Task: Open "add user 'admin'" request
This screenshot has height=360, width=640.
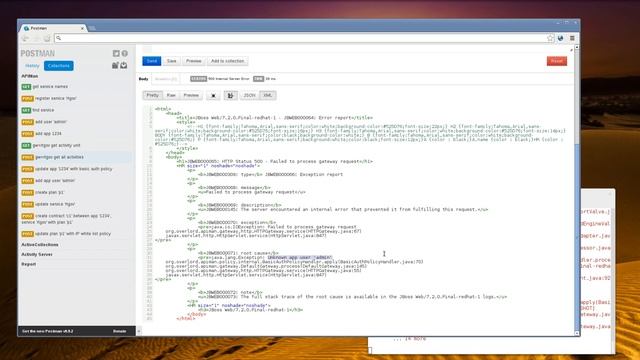Action: click(x=76, y=122)
